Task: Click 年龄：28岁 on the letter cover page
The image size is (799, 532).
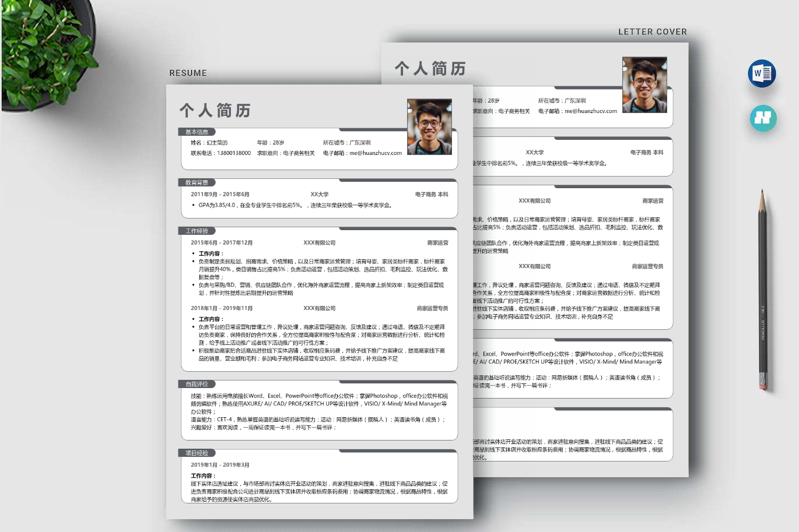Action: (486, 101)
